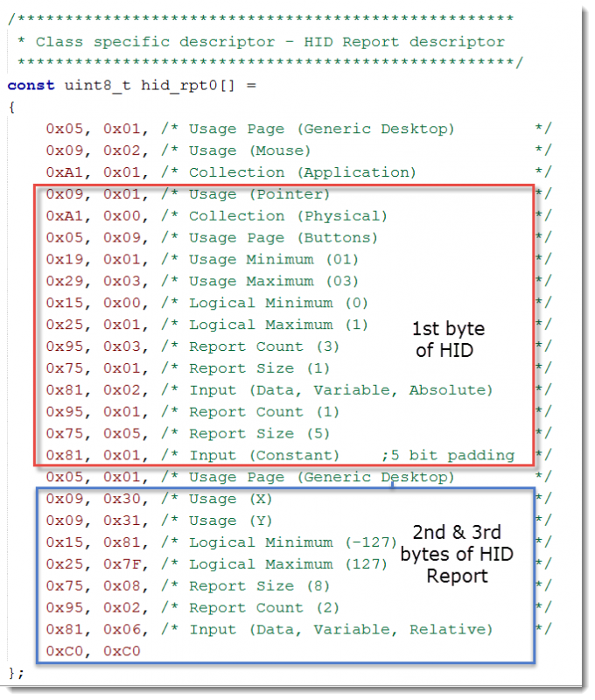The width and height of the screenshot is (595, 700).
Task: Click the '2nd & 3rd bytes of HID Report' label
Action: pyautogui.click(x=456, y=554)
